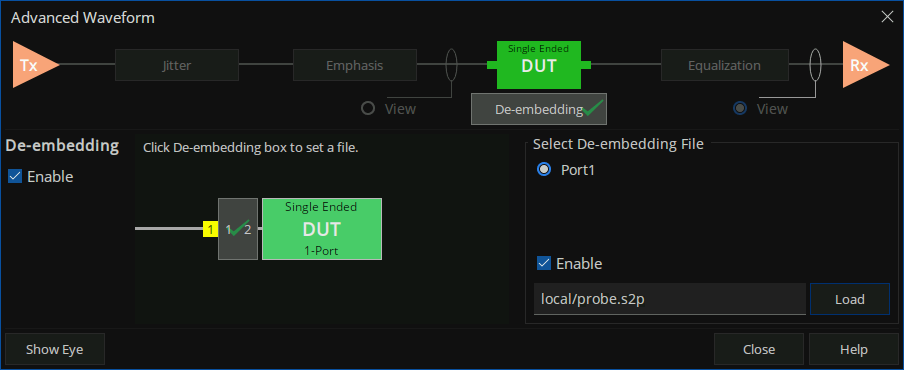Click the DUT 1-Port block in the diagram
The height and width of the screenshot is (370, 904).
[322, 229]
